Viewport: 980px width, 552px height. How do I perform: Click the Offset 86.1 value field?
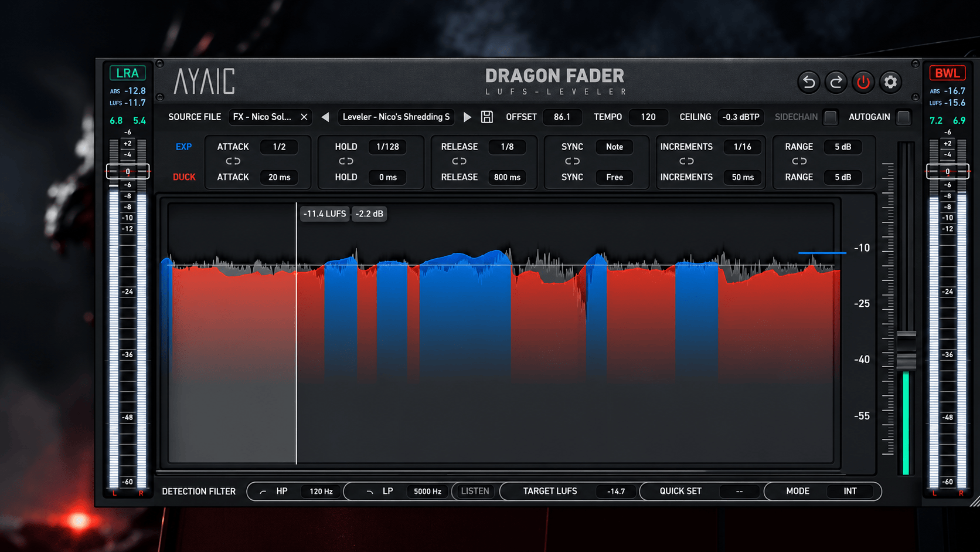(x=562, y=117)
